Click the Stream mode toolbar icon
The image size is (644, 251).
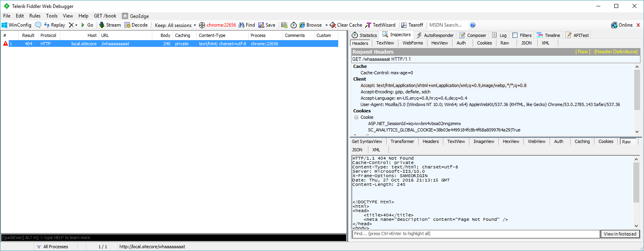[102, 25]
